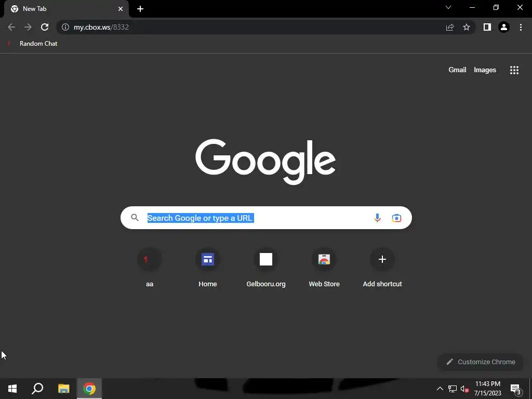The width and height of the screenshot is (532, 399).
Task: Open File Explorer from taskbar
Action: pyautogui.click(x=63, y=389)
